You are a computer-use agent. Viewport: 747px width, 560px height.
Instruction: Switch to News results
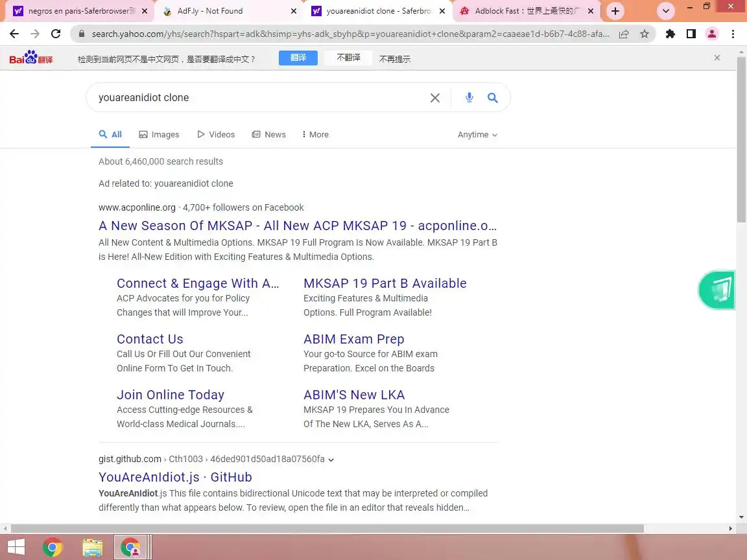268,134
